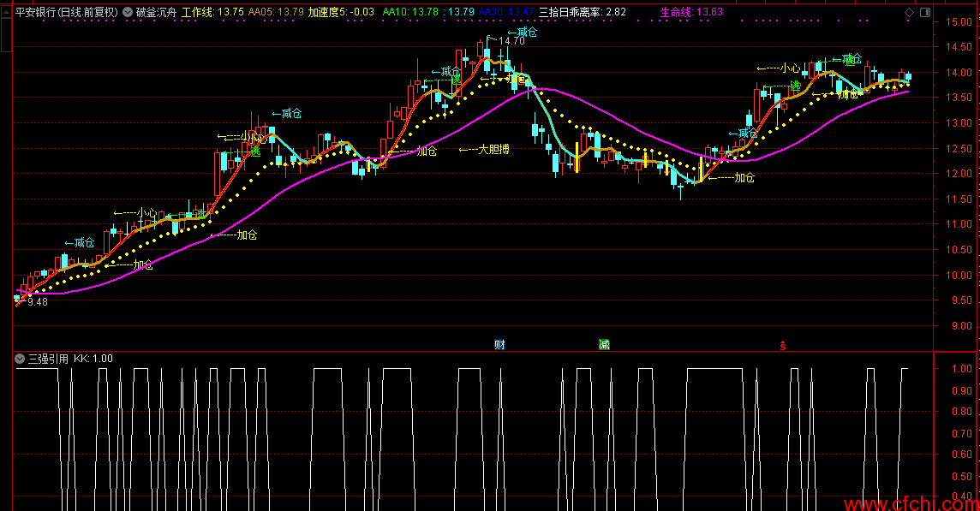Click the 14.70 high price label
980x511 pixels.
tap(512, 41)
